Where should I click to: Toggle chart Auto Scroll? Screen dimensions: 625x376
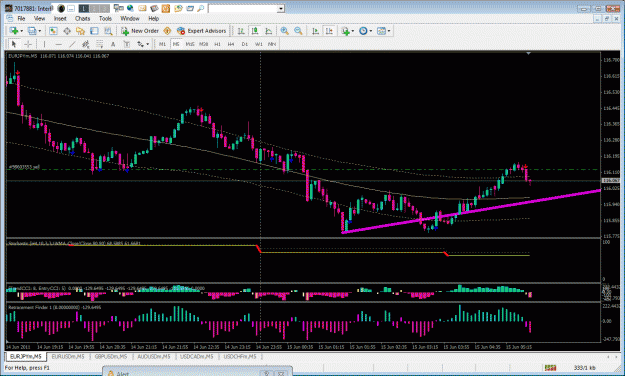click(x=315, y=31)
